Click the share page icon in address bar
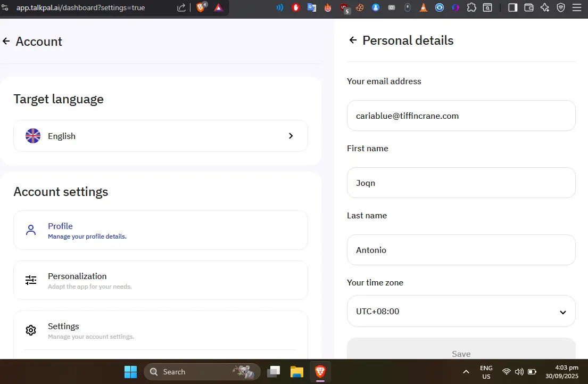Screen dimensions: 588x384 181,7
